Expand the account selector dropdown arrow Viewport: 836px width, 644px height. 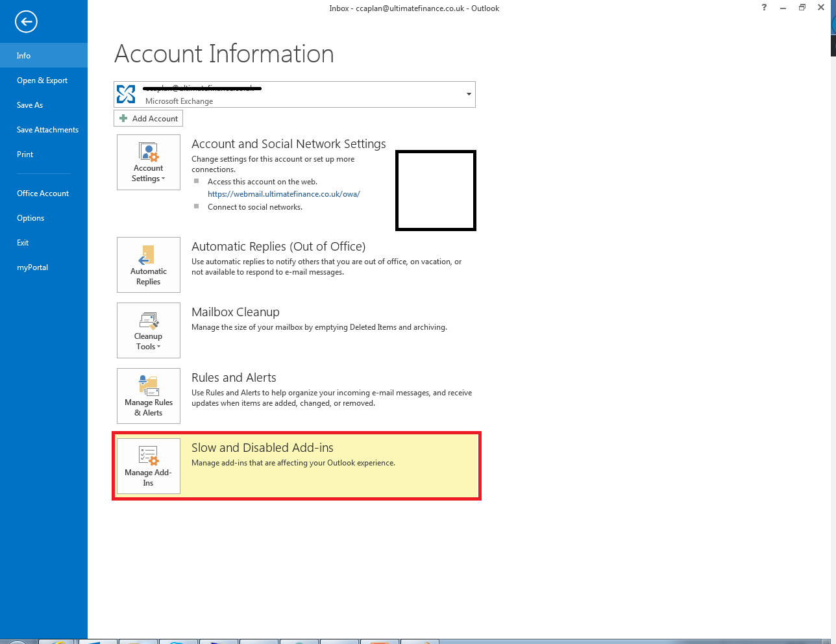pyautogui.click(x=468, y=94)
